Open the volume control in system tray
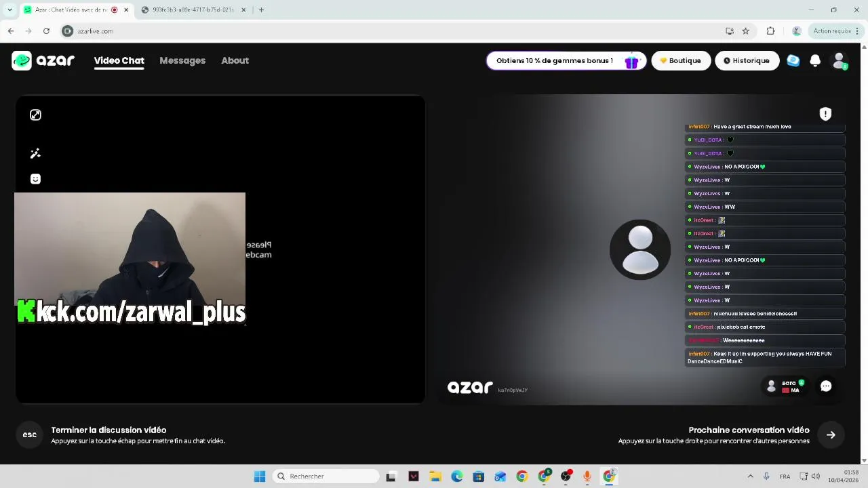The image size is (868, 488). point(816,476)
